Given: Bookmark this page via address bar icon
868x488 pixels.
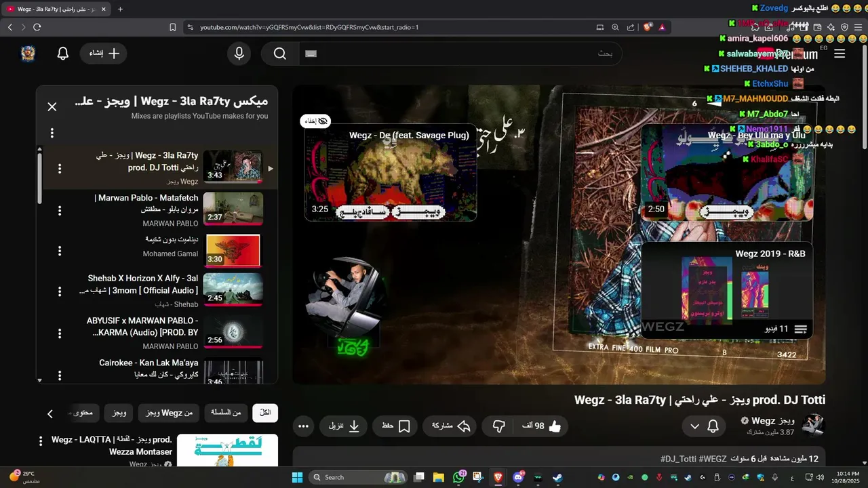Looking at the screenshot, I should pyautogui.click(x=173, y=27).
